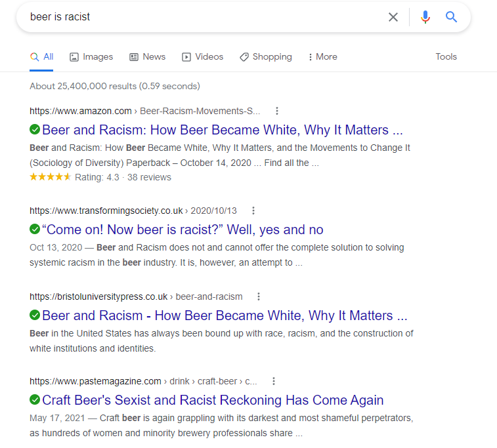The height and width of the screenshot is (448, 497).
Task: Open "Craft Beer's Sexist and Racist Reckoning" link
Action: [213, 400]
